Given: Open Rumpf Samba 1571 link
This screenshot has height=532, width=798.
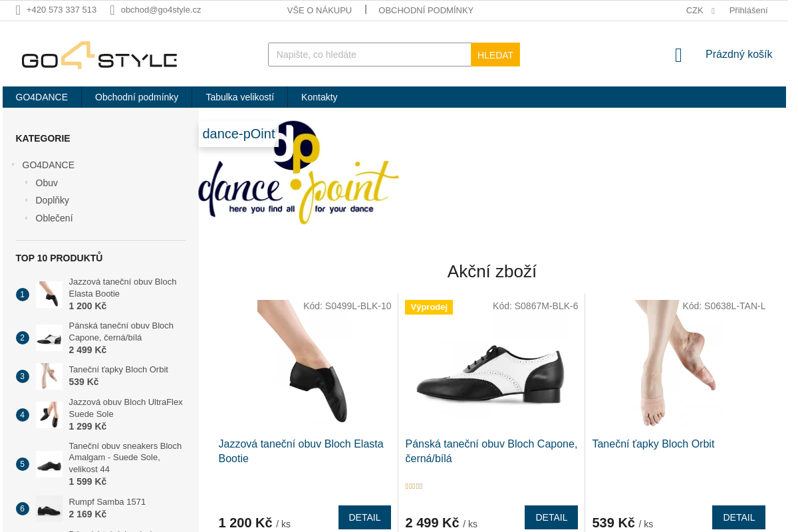Looking at the screenshot, I should [x=107, y=501].
